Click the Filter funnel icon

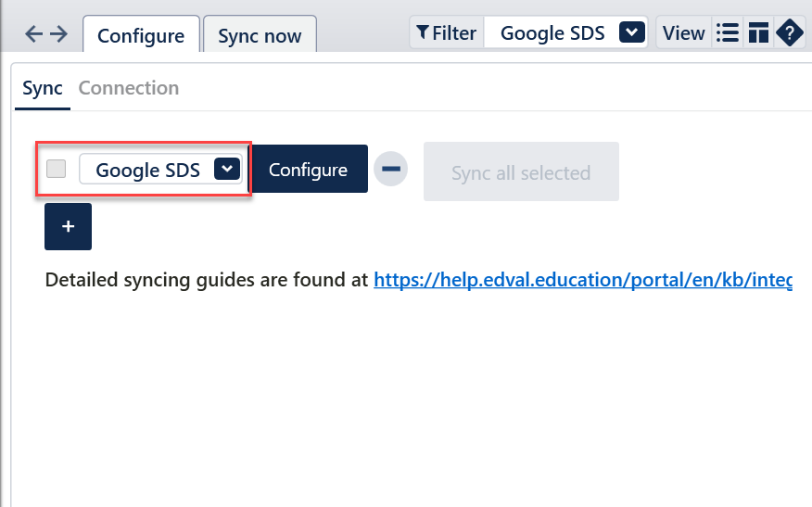pyautogui.click(x=422, y=33)
